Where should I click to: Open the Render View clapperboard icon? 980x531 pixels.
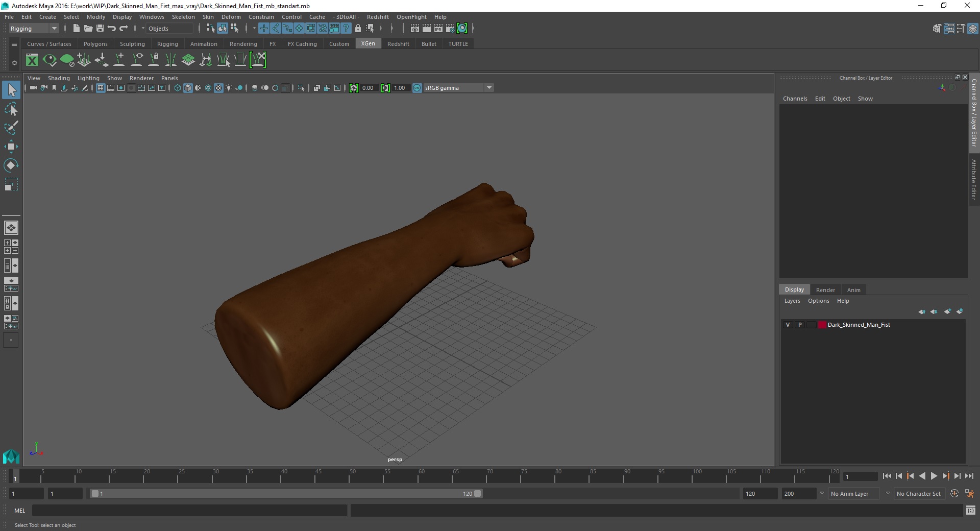coord(414,29)
